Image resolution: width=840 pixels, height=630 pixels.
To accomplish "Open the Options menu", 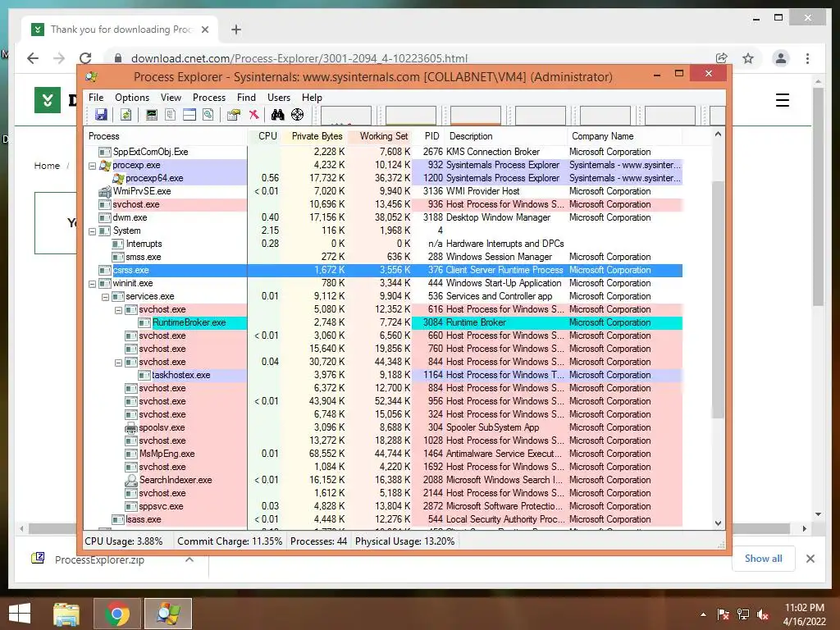I will click(132, 98).
